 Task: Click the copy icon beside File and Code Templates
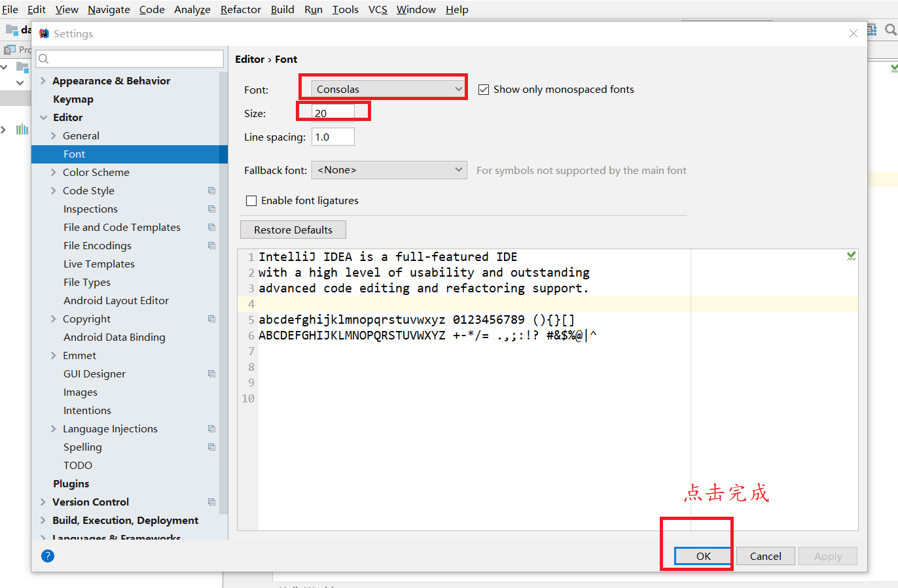211,228
